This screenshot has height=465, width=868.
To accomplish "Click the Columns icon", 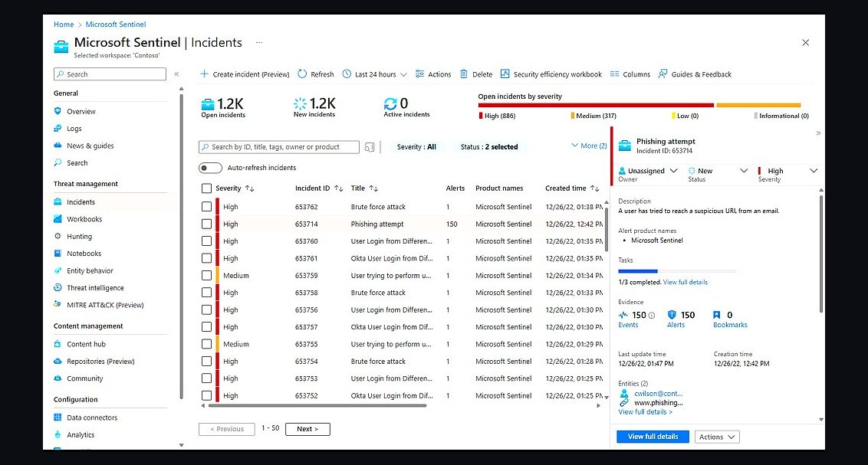I will pos(614,74).
